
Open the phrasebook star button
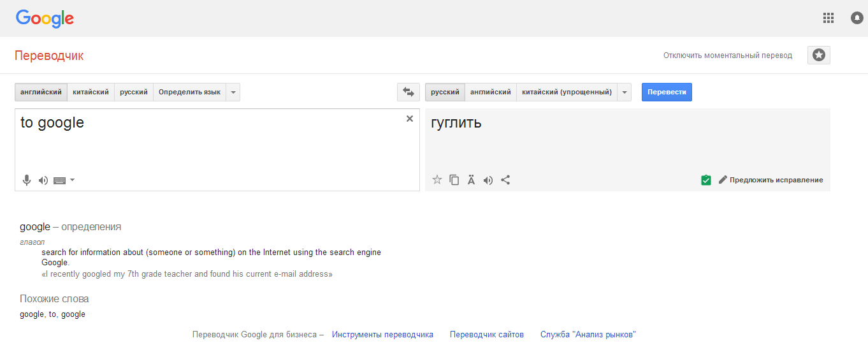pos(818,55)
